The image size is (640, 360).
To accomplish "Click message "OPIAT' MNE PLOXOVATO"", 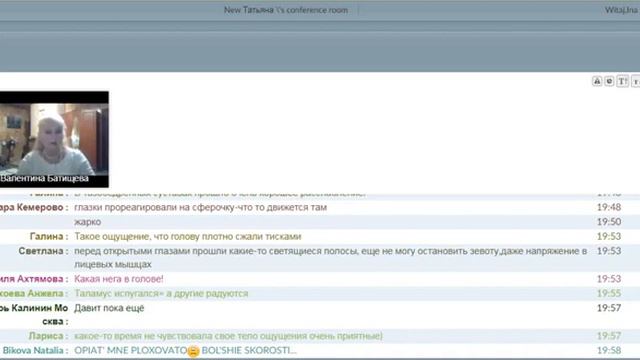I will [131, 351].
